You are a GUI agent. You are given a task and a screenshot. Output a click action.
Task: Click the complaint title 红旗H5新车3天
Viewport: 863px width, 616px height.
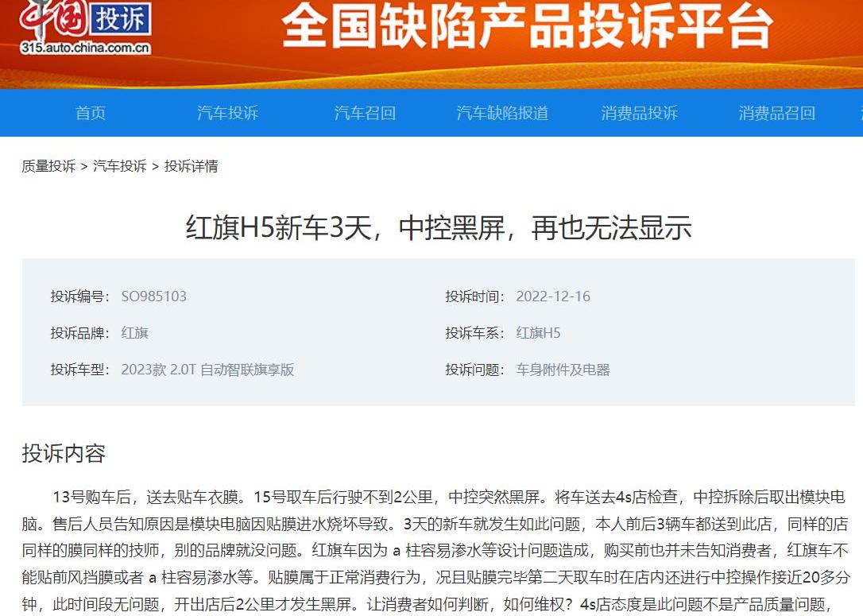(x=439, y=227)
